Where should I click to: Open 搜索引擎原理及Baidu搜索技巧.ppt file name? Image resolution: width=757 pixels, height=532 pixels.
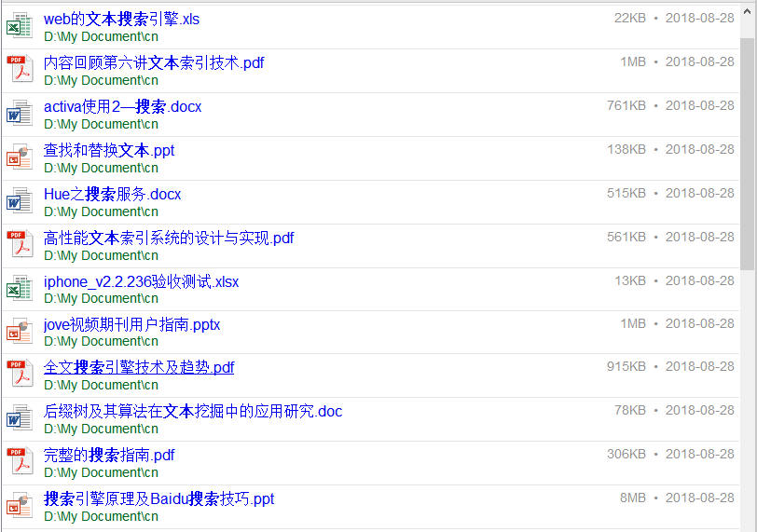click(x=158, y=498)
